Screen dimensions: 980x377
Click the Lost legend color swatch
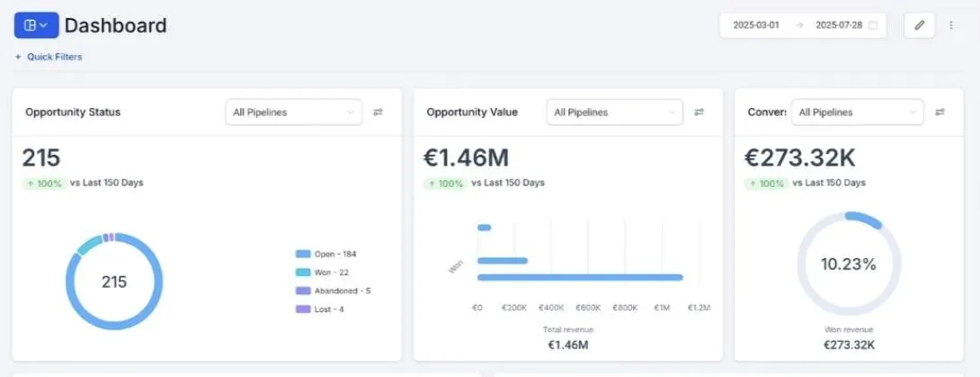(x=302, y=310)
